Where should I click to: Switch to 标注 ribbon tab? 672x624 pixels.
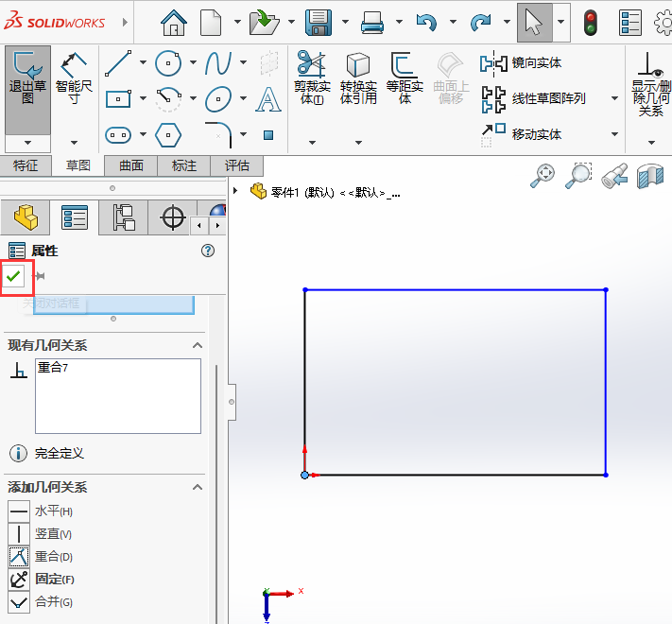tap(184, 165)
